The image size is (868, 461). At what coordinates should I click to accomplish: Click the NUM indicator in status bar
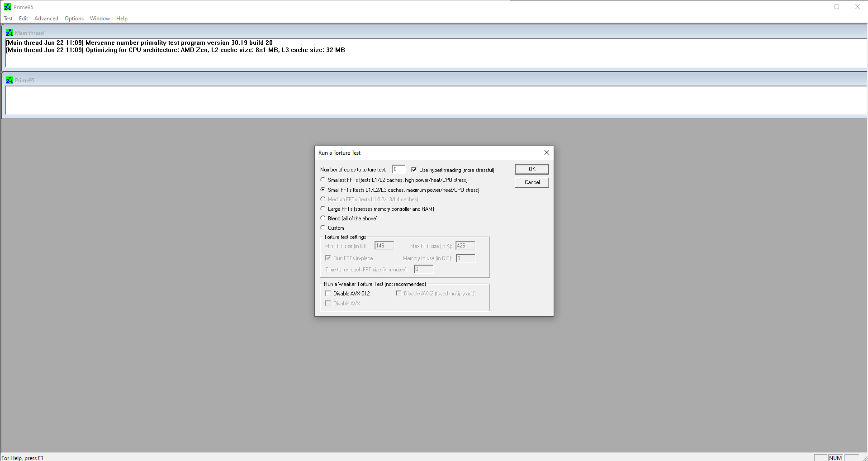click(835, 458)
